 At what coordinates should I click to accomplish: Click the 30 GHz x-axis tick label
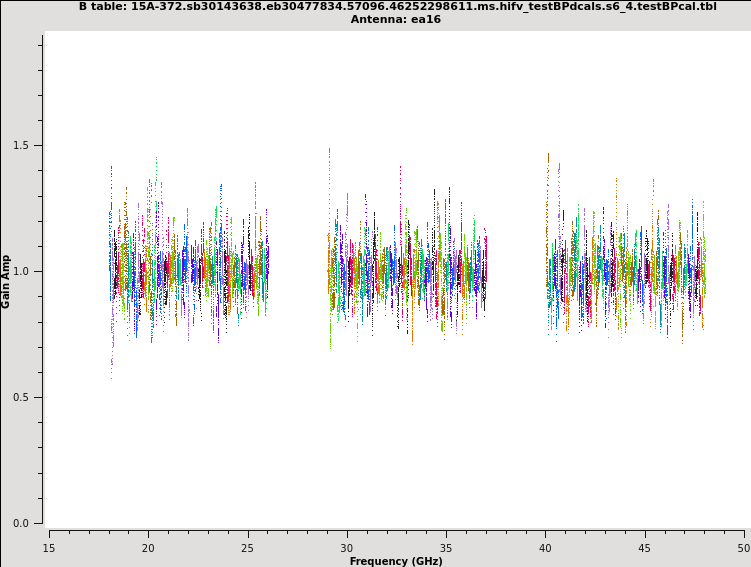pyautogui.click(x=347, y=547)
